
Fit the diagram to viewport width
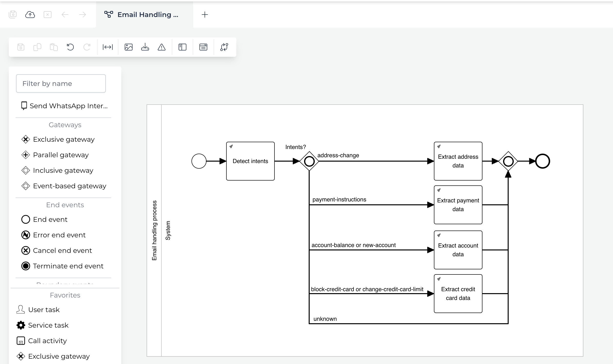click(108, 47)
